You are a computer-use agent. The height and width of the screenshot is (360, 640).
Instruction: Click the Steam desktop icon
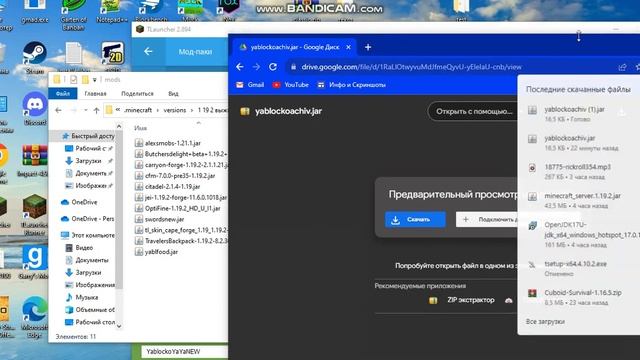pos(35,56)
